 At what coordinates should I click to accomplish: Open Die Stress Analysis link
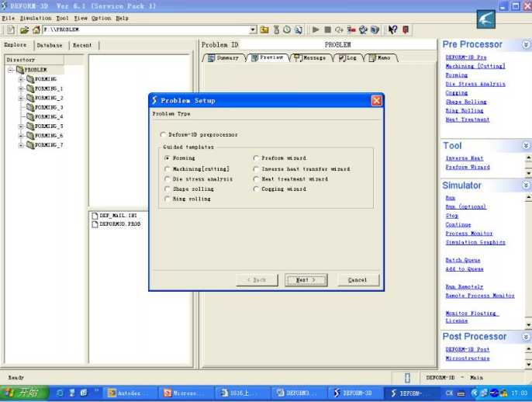point(475,84)
